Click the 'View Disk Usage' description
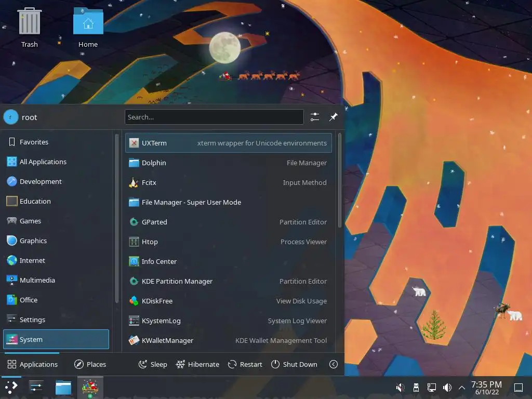Viewport: 532px width, 399px height. pos(301,301)
